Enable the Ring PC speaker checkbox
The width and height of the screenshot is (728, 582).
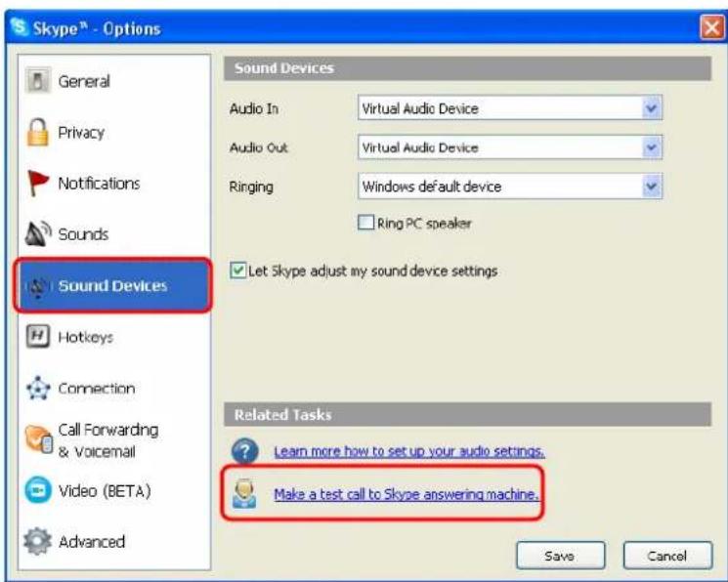(365, 223)
